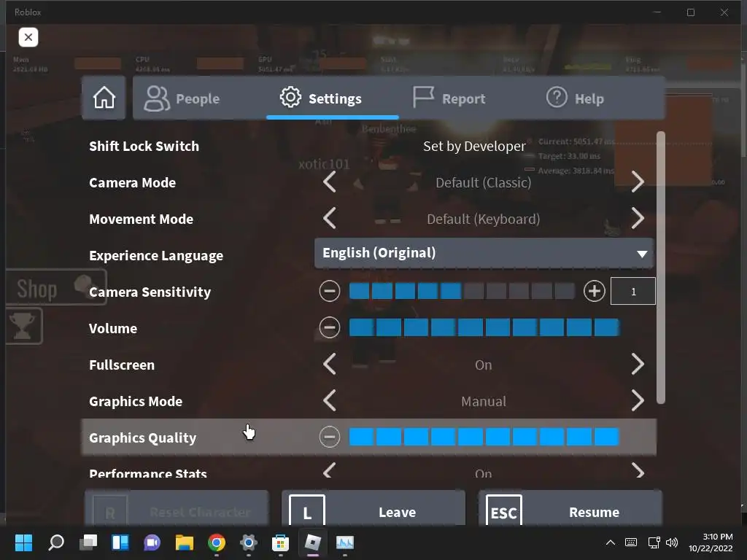
Task: Open the Task Manager taskbar icon
Action: [345, 542]
